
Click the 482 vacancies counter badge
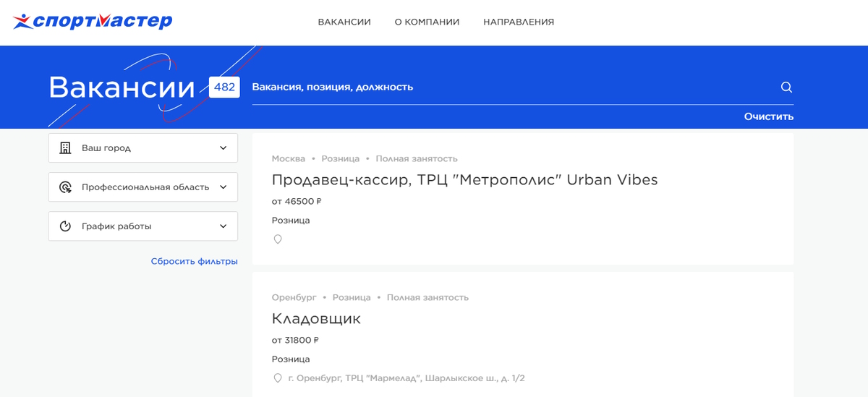224,87
